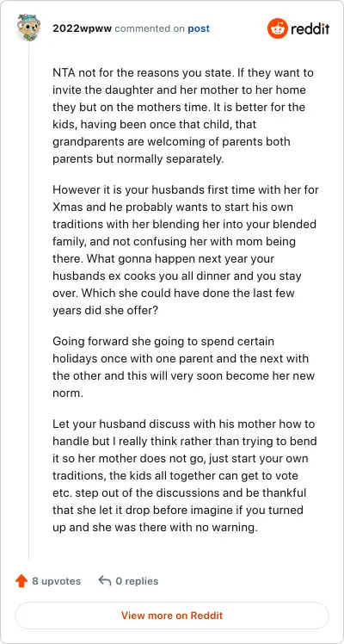The width and height of the screenshot is (344, 644).
Task: Upvote the comment with the orange arrow
Action: (x=21, y=581)
